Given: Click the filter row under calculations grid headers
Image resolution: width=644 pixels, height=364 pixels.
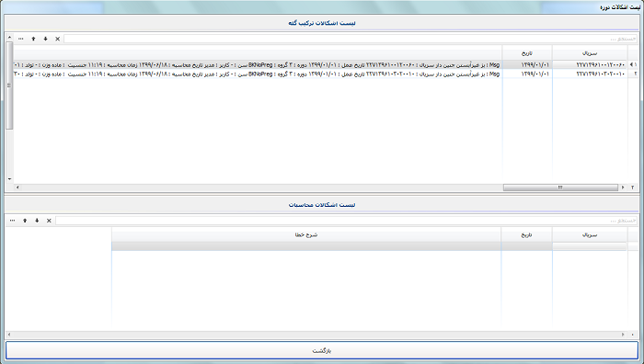Looking at the screenshot, I should point(369,246).
